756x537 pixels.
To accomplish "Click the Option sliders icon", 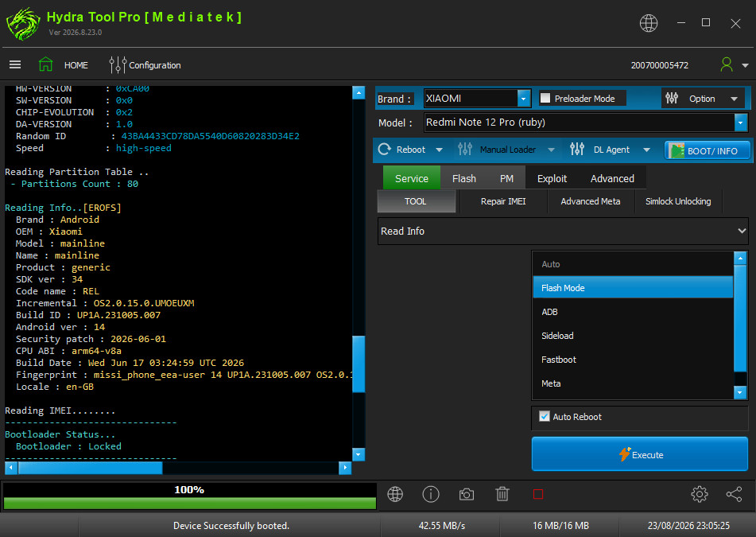I will coord(672,99).
